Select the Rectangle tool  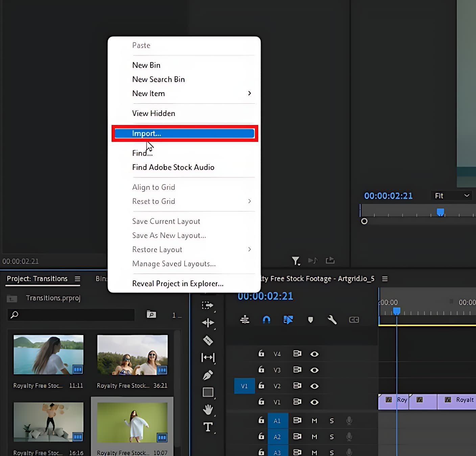coord(208,392)
